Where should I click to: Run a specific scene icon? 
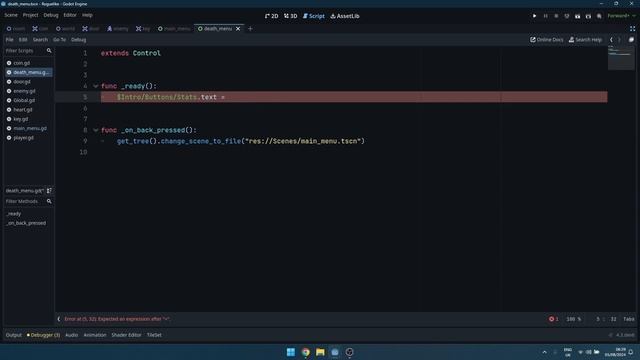(588, 16)
